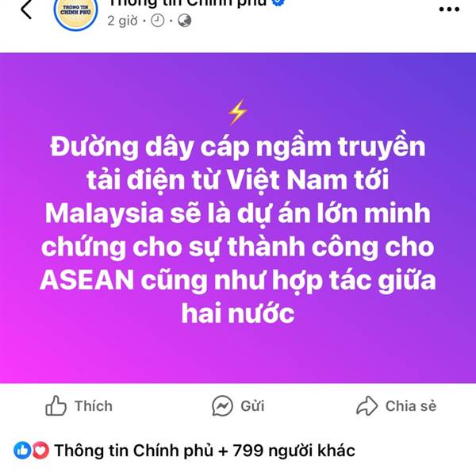
Task: Click the Chia sẻ button label
Action: [411, 406]
